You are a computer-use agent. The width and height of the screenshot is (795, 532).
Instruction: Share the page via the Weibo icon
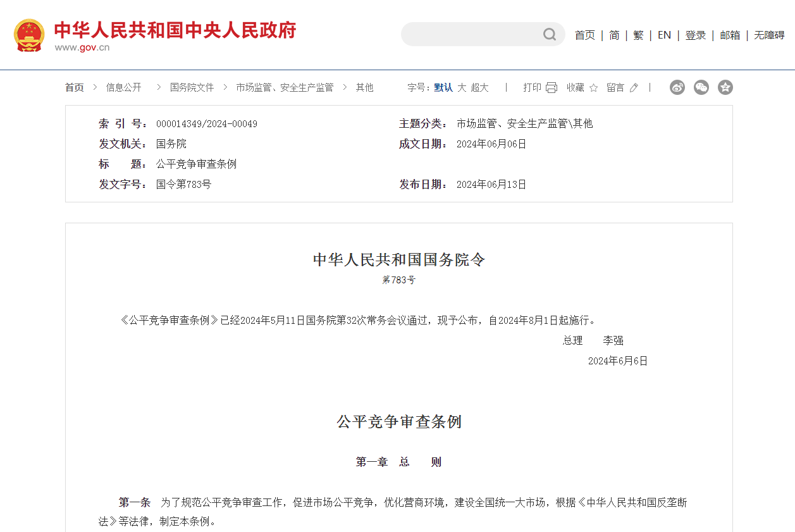[677, 87]
